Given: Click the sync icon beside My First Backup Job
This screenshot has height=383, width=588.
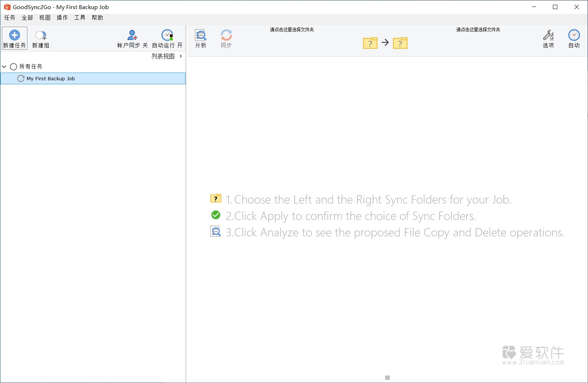Looking at the screenshot, I should (x=21, y=78).
